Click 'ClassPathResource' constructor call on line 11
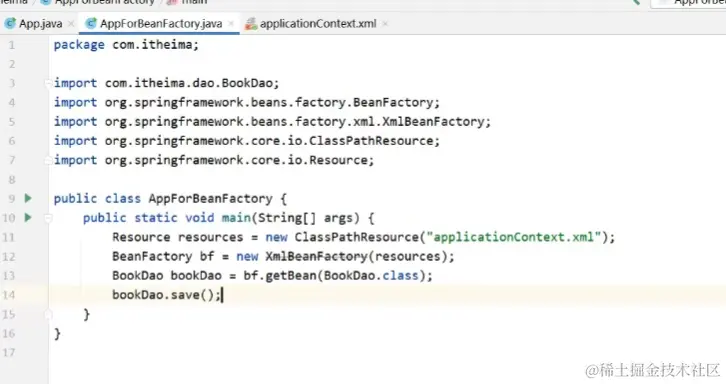This screenshot has height=384, width=726. click(x=357, y=237)
